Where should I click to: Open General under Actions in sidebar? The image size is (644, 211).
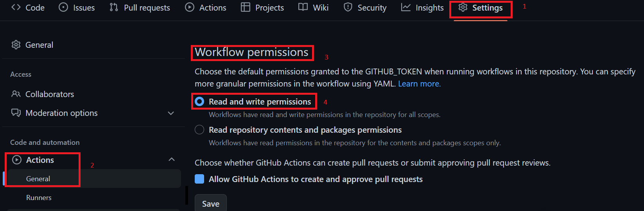[x=38, y=179]
